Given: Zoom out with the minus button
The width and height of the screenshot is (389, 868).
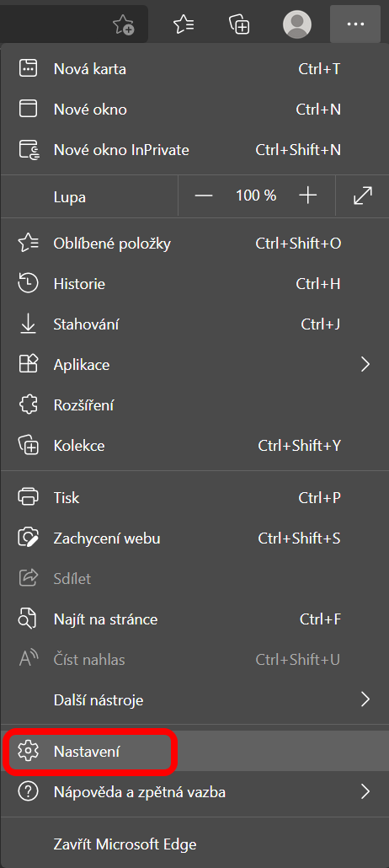Looking at the screenshot, I should point(204,196).
